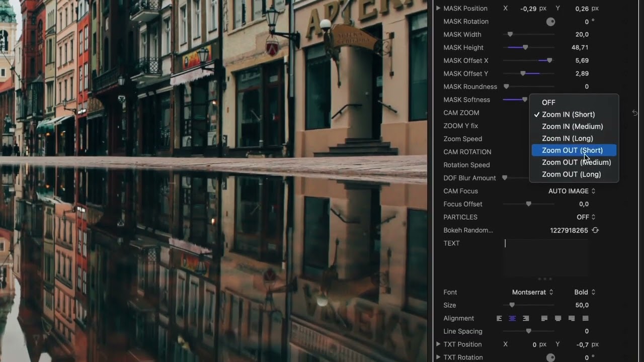The height and width of the screenshot is (362, 644).
Task: Click the Line Spacing value 0
Action: [x=587, y=331]
